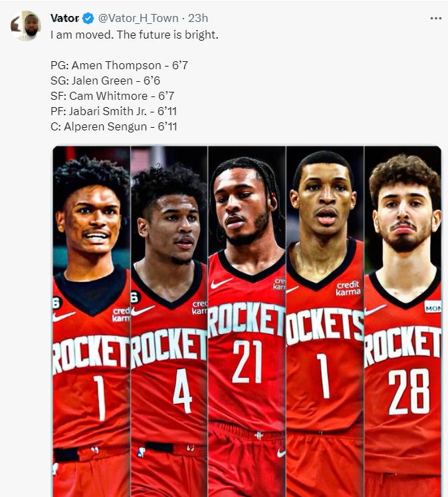Viewport: 448px width, 497px height.
Task: Open the photo panel with jersey number 4
Action: click(x=169, y=321)
